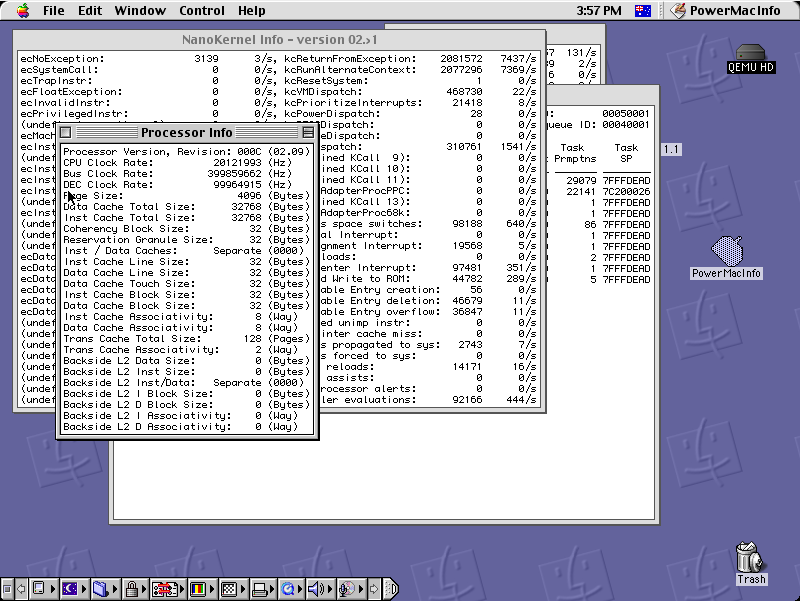
Task: Click the value 2081572 in NanoKernel Info
Action: tap(461, 59)
